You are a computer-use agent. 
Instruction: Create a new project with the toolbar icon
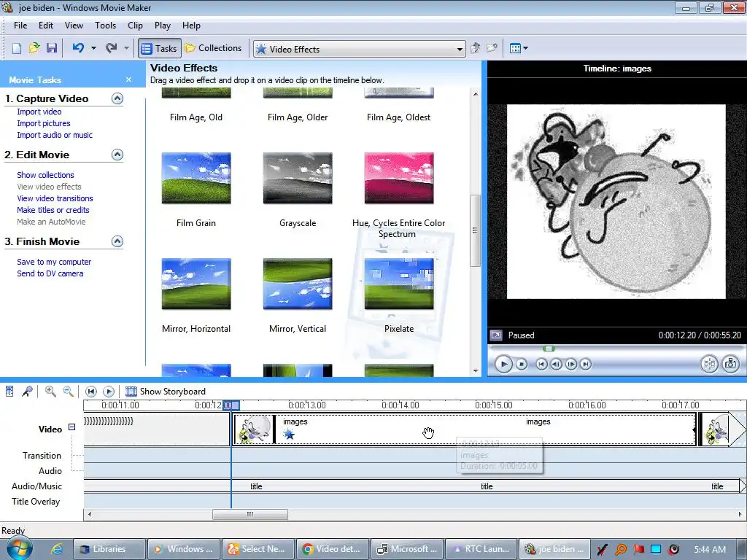(x=17, y=48)
